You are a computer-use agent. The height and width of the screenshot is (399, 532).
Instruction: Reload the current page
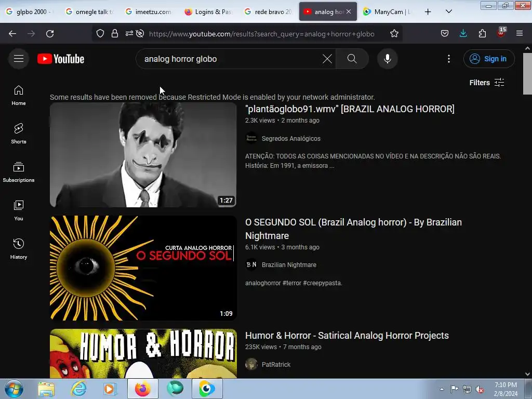click(x=50, y=34)
